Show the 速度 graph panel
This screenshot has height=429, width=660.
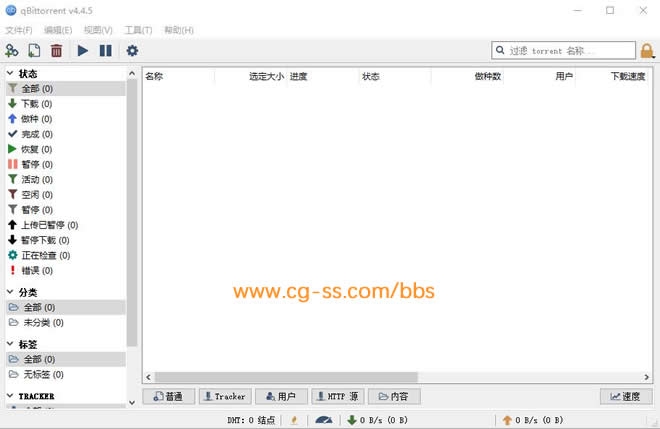[625, 397]
